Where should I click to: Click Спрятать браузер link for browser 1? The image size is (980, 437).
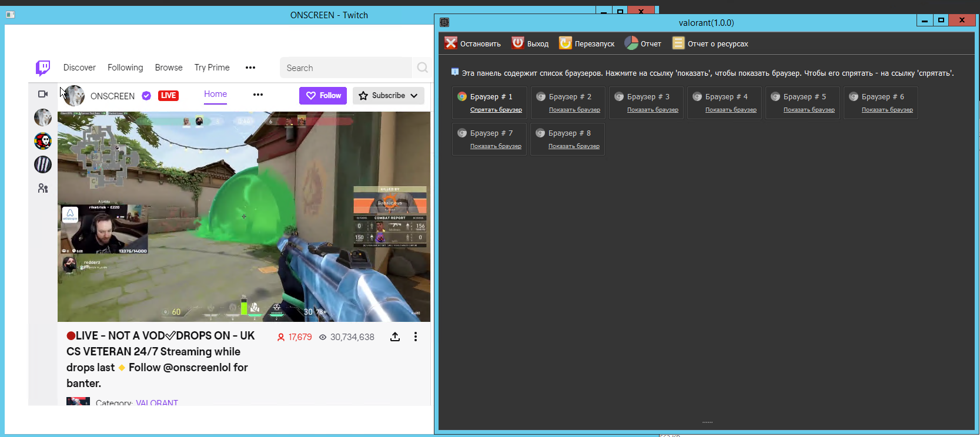click(496, 110)
